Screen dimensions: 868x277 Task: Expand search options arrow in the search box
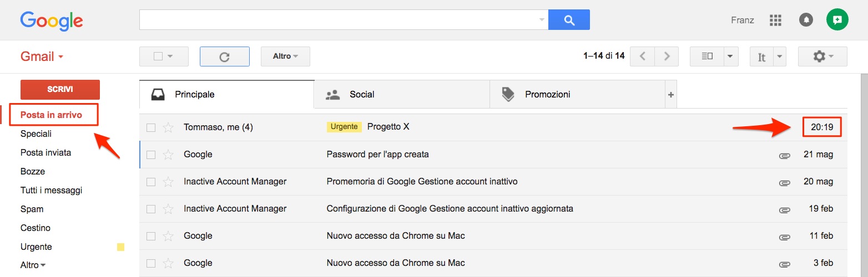click(542, 20)
